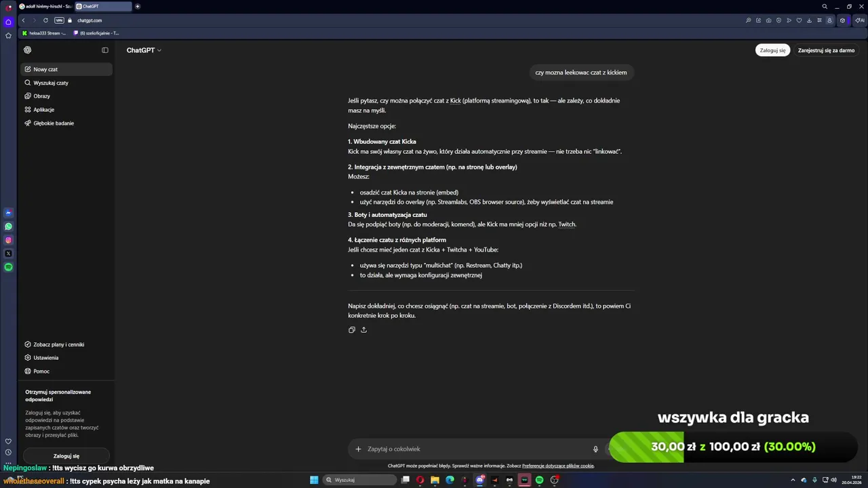Open clock showing 19:22 date

tap(850, 480)
